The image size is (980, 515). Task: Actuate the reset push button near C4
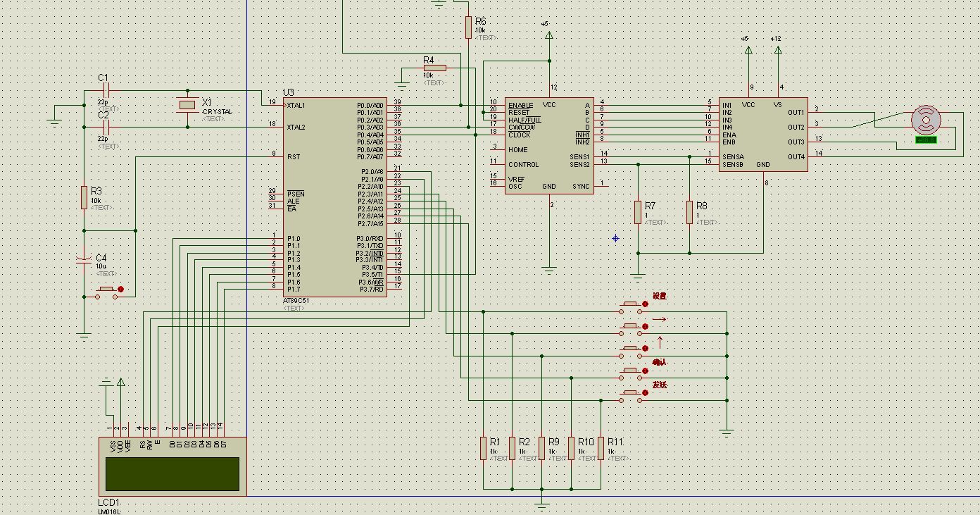108,291
